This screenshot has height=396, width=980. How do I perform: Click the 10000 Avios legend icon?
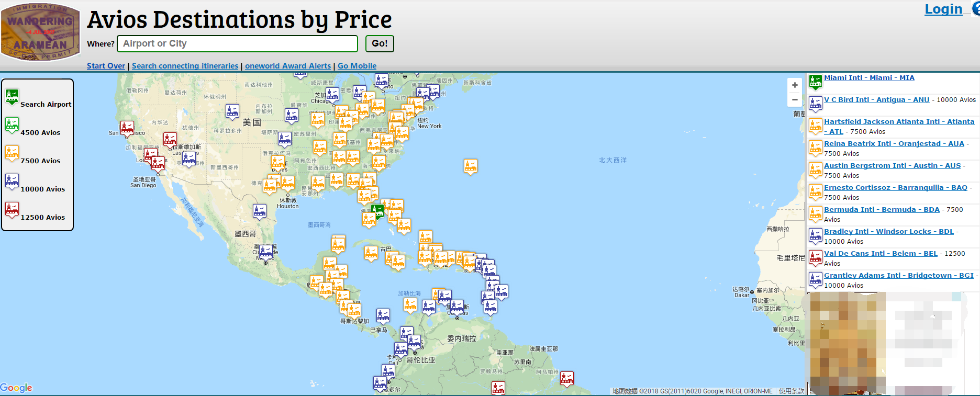coord(12,182)
